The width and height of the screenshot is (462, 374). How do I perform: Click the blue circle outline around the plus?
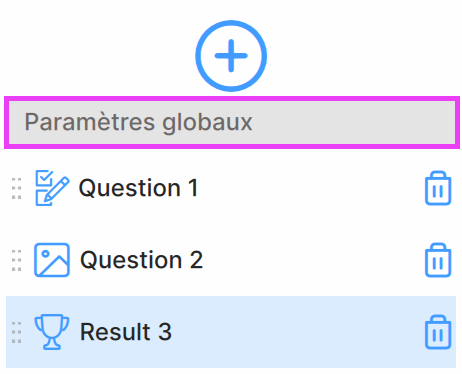point(231,23)
